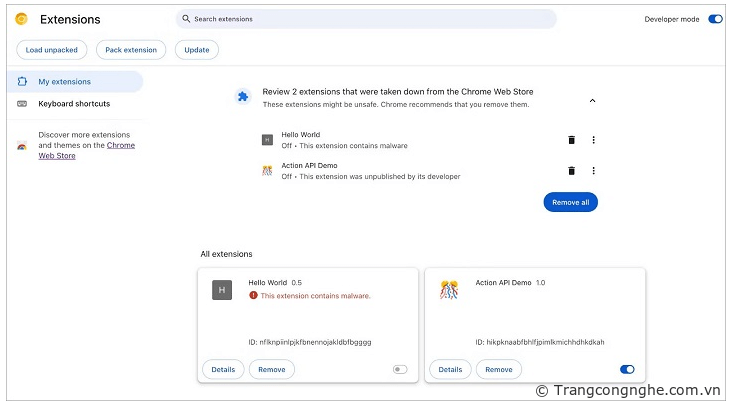Viewport: 731px width, 408px height.
Task: Click the Chrome Web Store rainbow icon
Action: click(x=22, y=146)
